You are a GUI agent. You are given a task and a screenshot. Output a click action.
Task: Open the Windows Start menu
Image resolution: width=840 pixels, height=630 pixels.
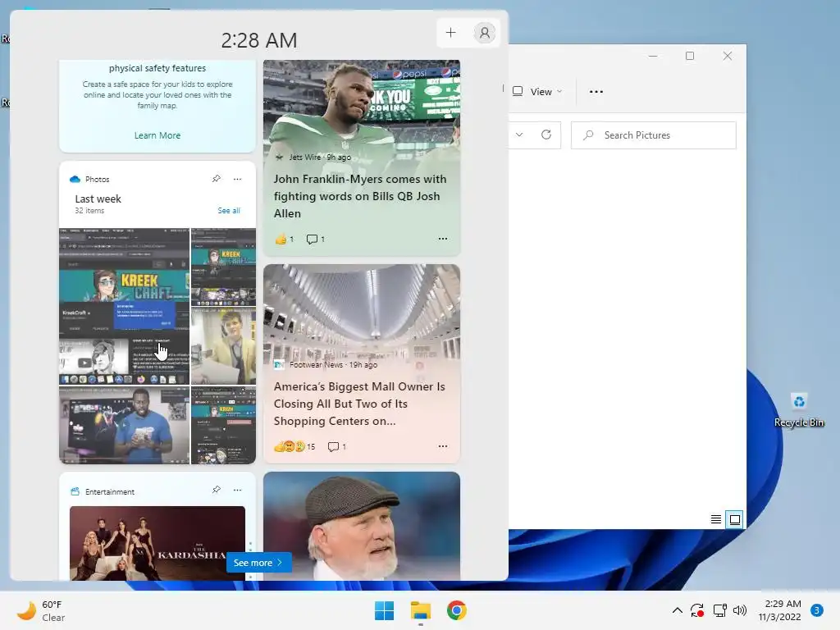(384, 610)
